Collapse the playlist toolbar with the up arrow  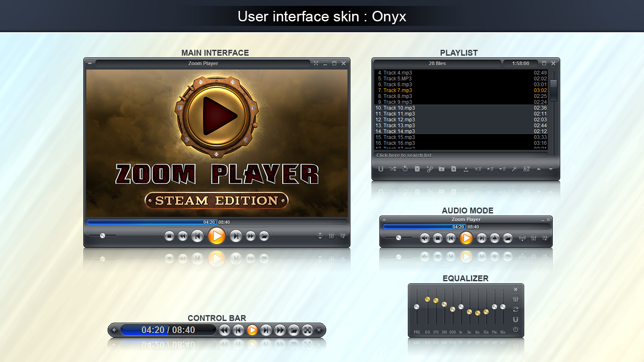point(538,169)
